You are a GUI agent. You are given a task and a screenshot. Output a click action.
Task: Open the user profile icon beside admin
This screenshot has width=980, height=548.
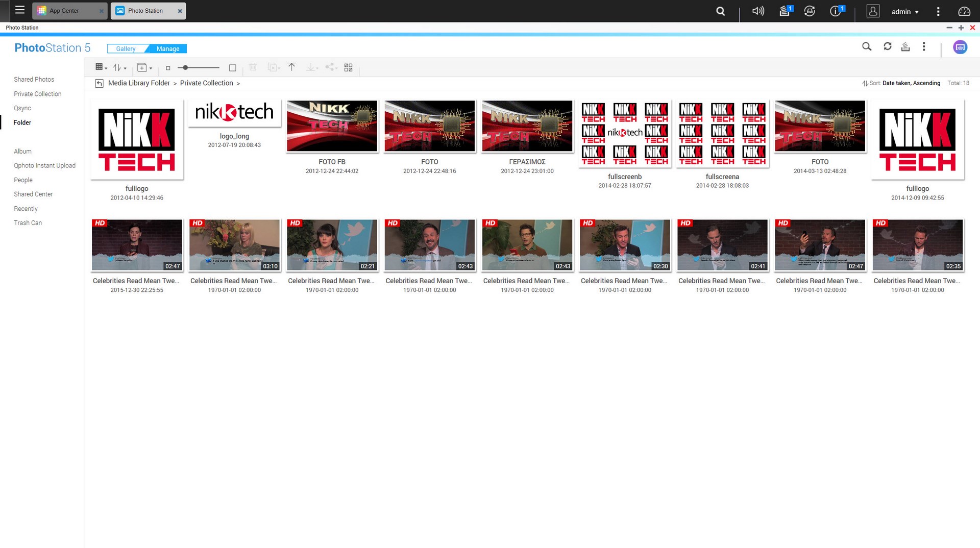click(873, 11)
